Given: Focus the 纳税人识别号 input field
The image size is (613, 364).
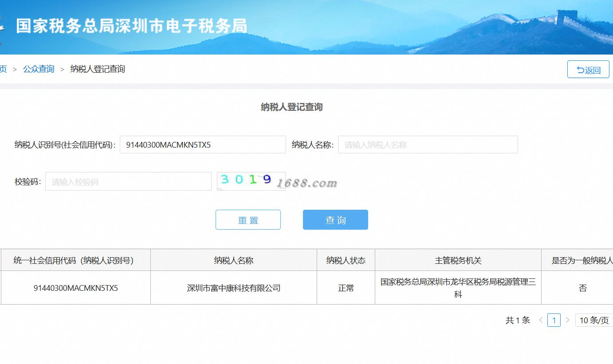Looking at the screenshot, I should pos(203,145).
